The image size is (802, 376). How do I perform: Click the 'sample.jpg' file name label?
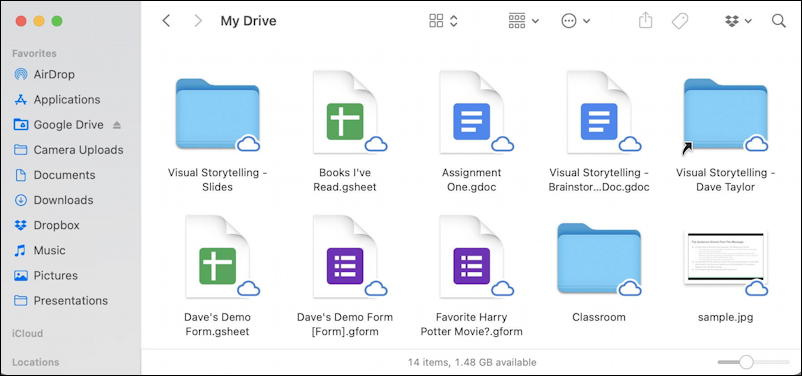[725, 317]
